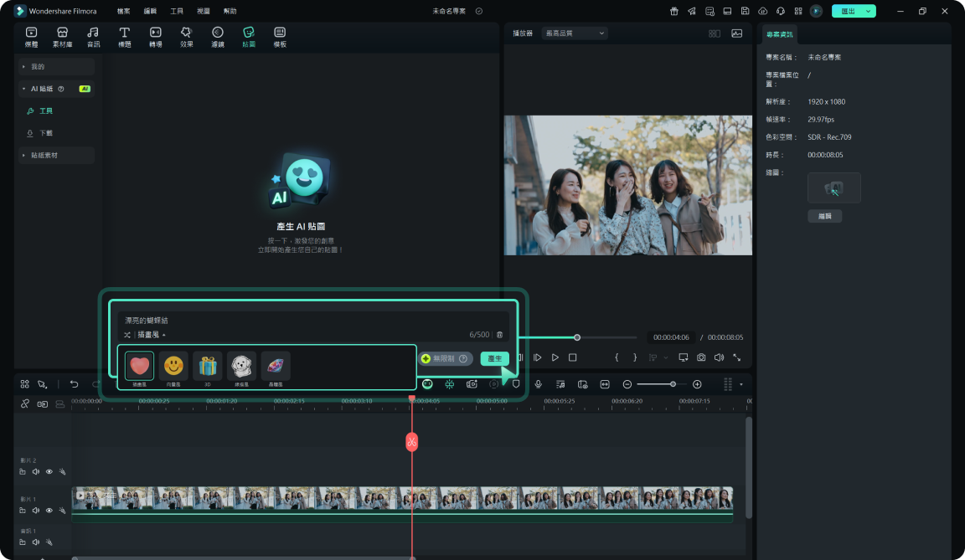Image resolution: width=965 pixels, height=560 pixels.
Task: Mute the 影片 1 track speaker
Action: click(36, 511)
